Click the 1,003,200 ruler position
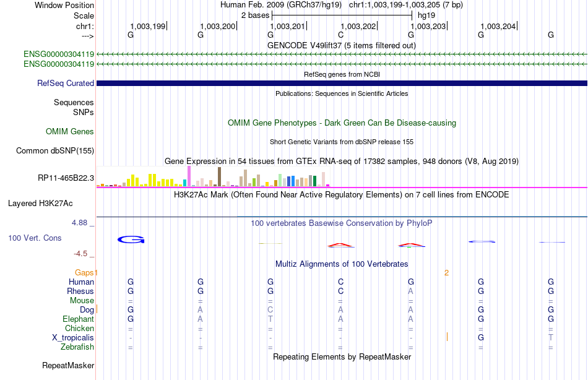The height and width of the screenshot is (380, 588). pos(218,26)
